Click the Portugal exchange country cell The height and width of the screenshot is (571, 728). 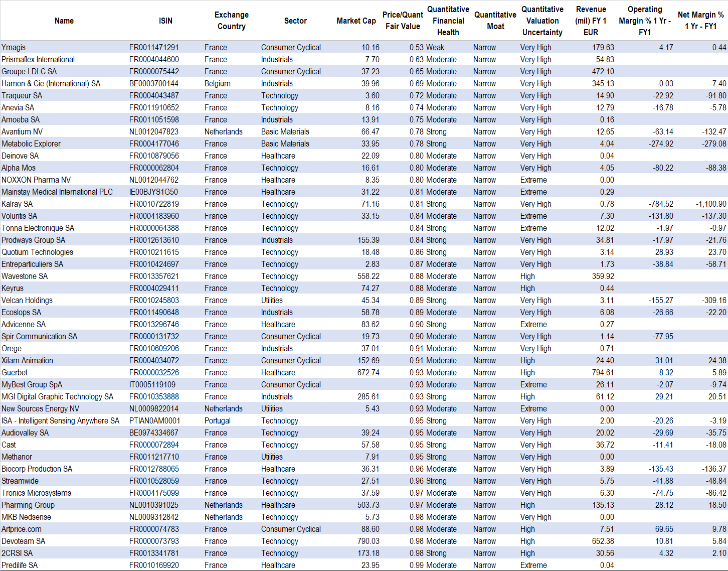218,420
